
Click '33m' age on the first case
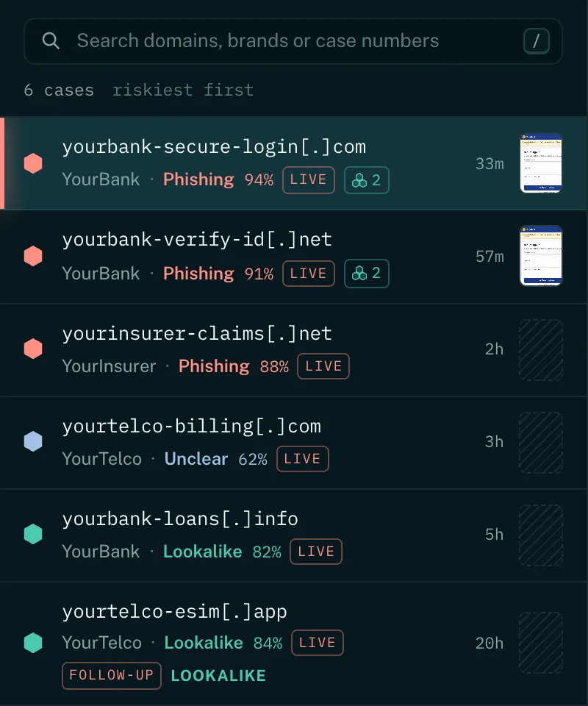pyautogui.click(x=490, y=163)
